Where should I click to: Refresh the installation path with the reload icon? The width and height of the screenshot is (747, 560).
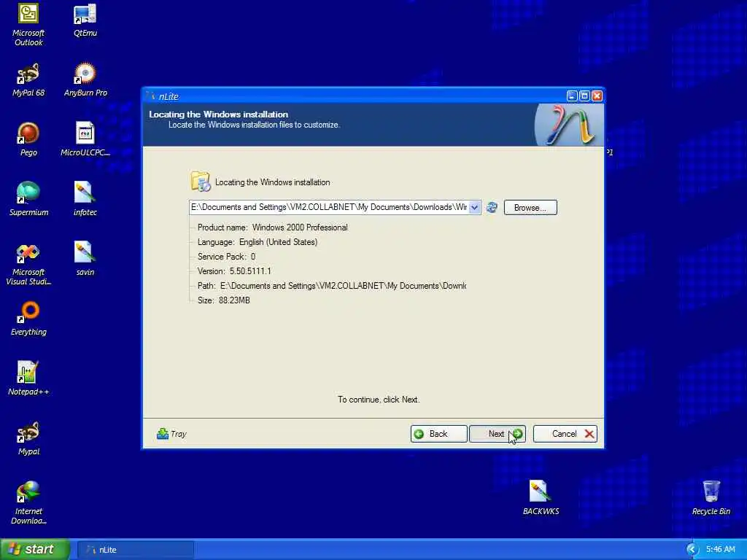tap(492, 208)
